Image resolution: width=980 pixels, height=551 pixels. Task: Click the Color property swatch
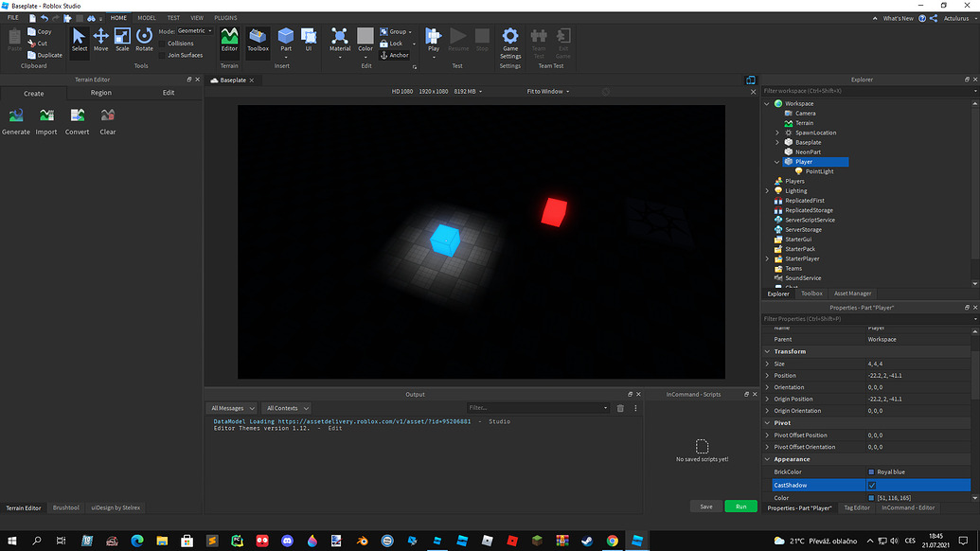[x=871, y=498]
